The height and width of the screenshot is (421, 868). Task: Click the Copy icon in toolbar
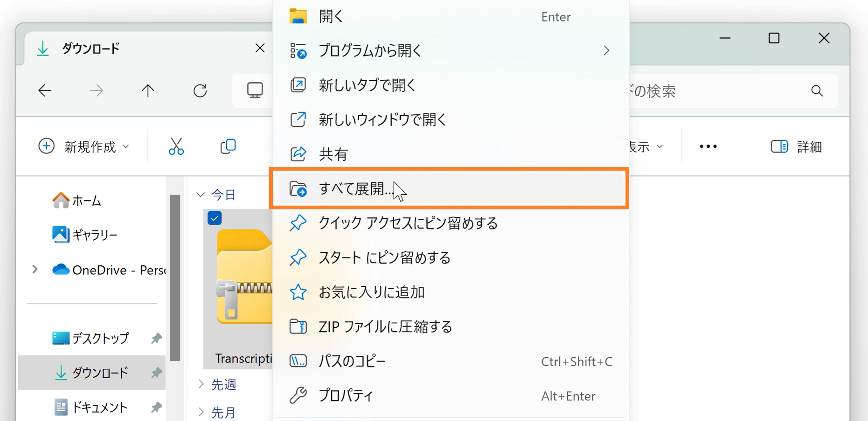[x=228, y=146]
